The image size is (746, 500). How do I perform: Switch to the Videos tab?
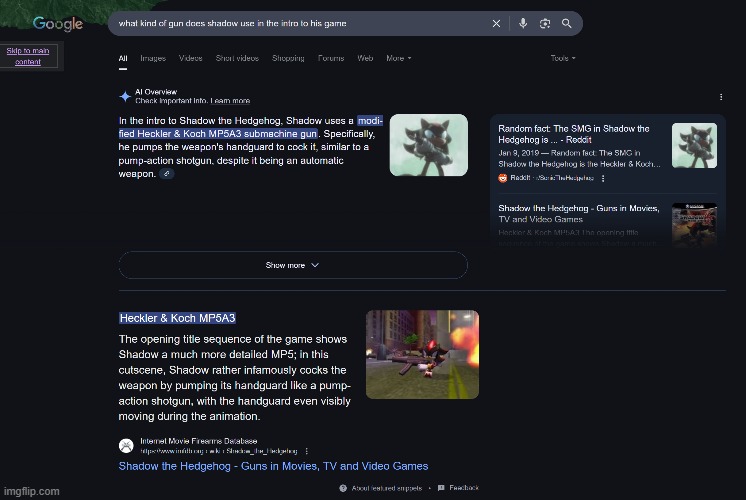(x=190, y=58)
